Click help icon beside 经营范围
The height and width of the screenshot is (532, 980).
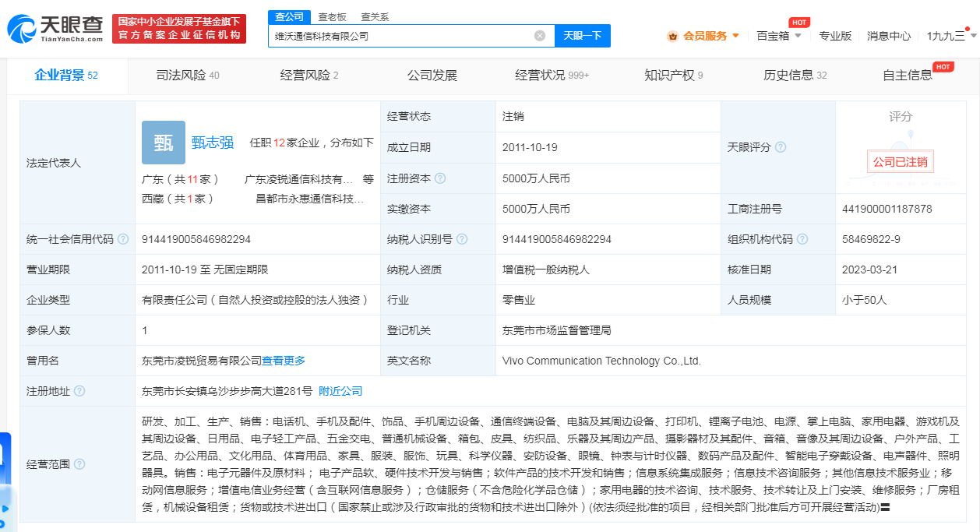tap(79, 464)
